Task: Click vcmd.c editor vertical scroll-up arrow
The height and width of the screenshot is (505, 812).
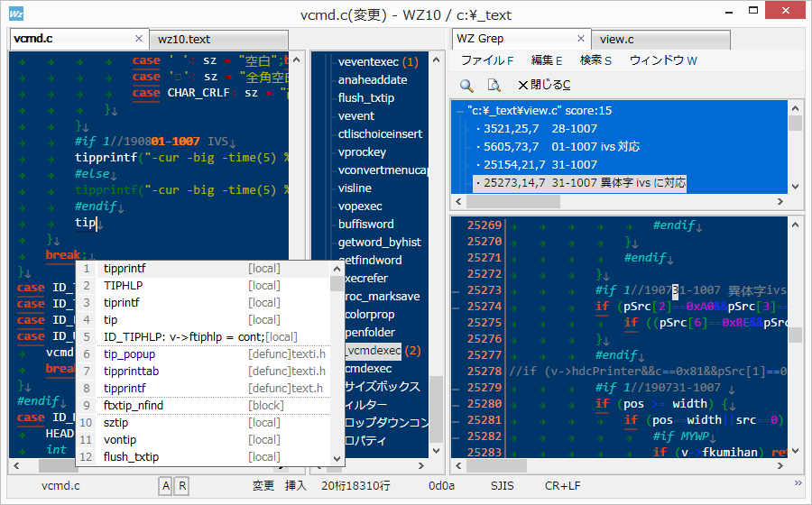Action: click(x=296, y=60)
